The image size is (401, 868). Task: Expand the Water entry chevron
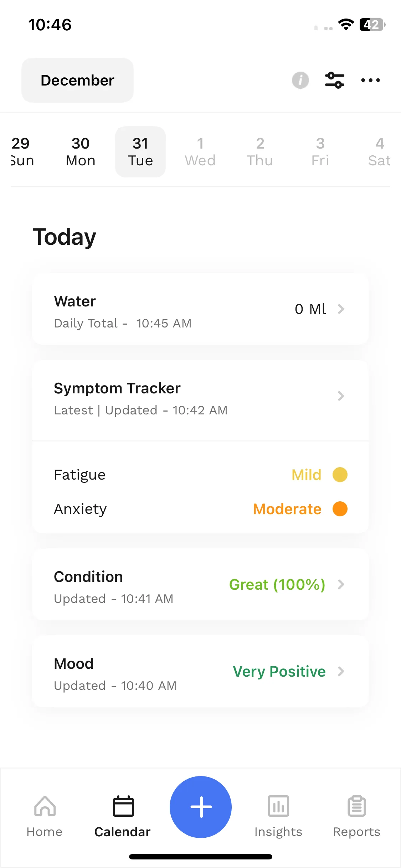[x=341, y=309]
